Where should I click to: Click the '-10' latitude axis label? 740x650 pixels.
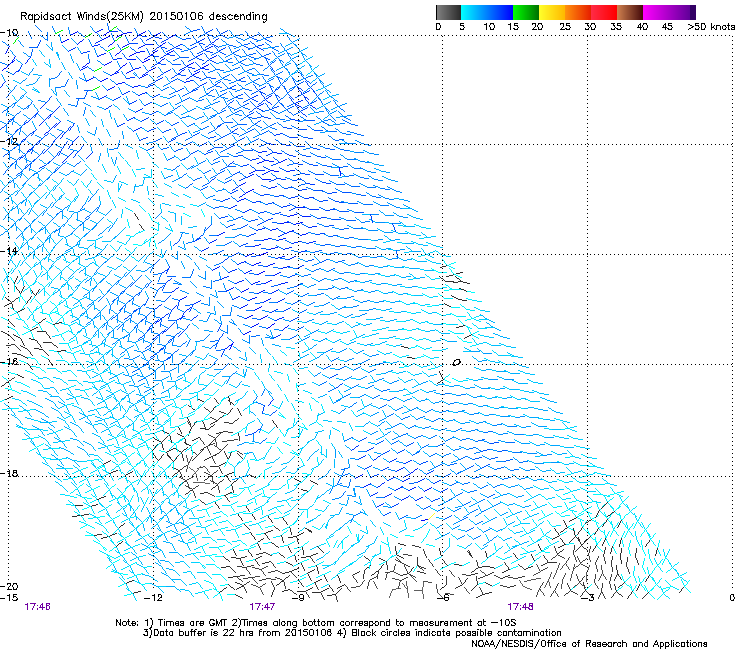coord(9,33)
